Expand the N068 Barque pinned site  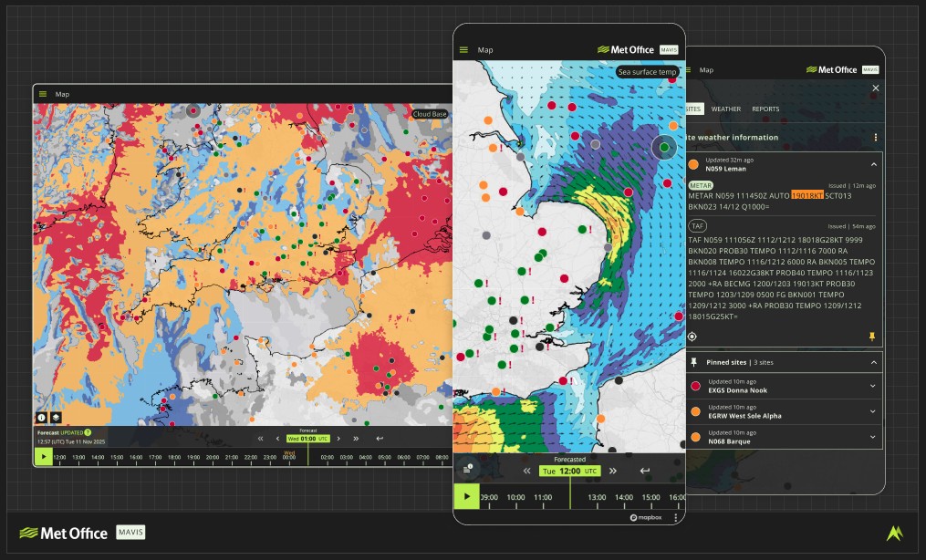tap(873, 437)
